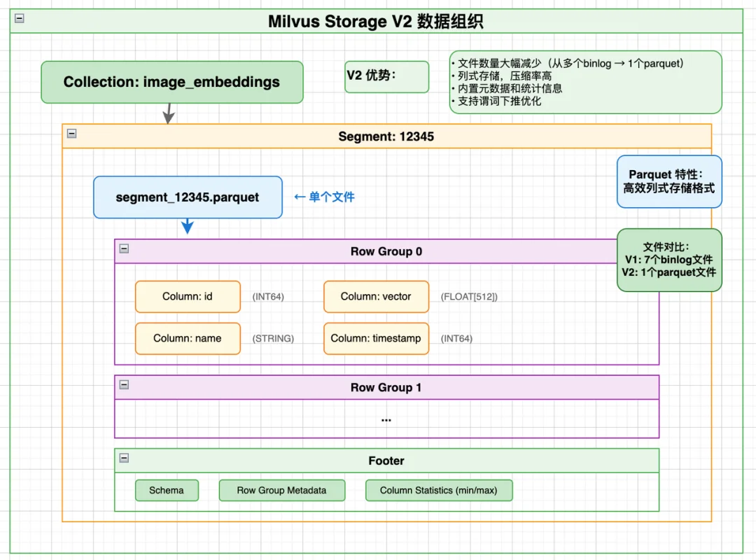Click the ← 单个文件 annotation text
Screen dimensions: 756x560
coord(324,197)
